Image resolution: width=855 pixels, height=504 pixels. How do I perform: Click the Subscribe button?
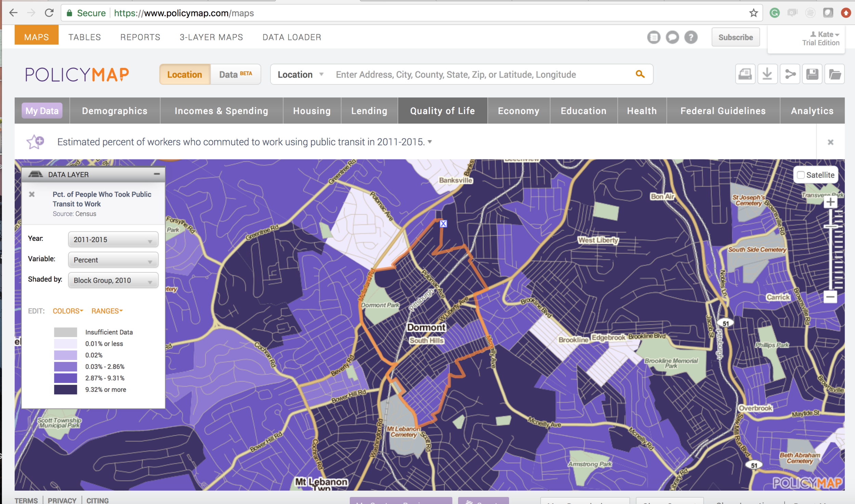736,37
